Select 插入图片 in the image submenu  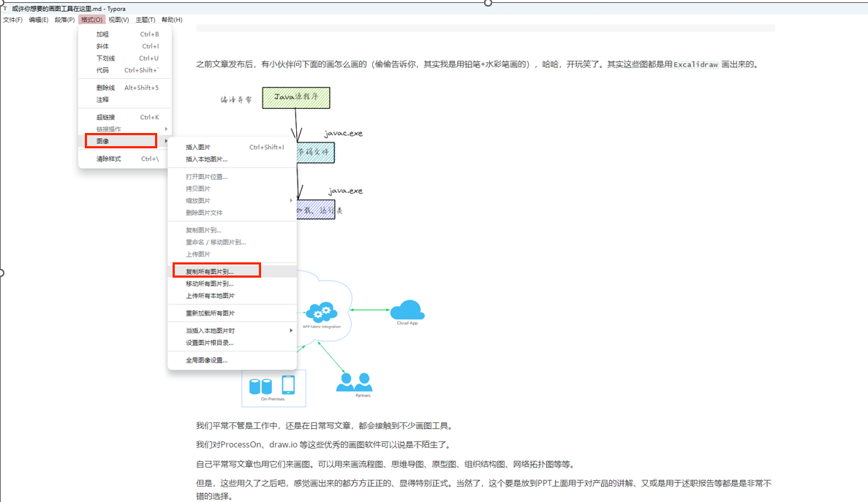tap(233, 147)
